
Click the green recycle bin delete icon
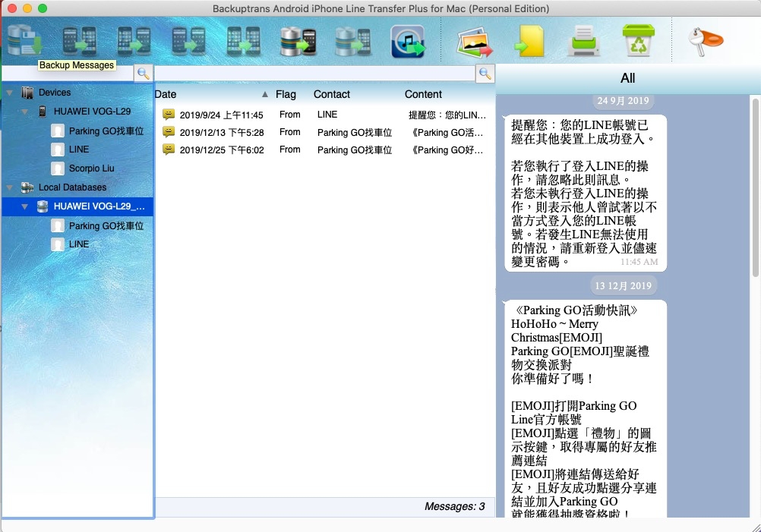pos(638,42)
